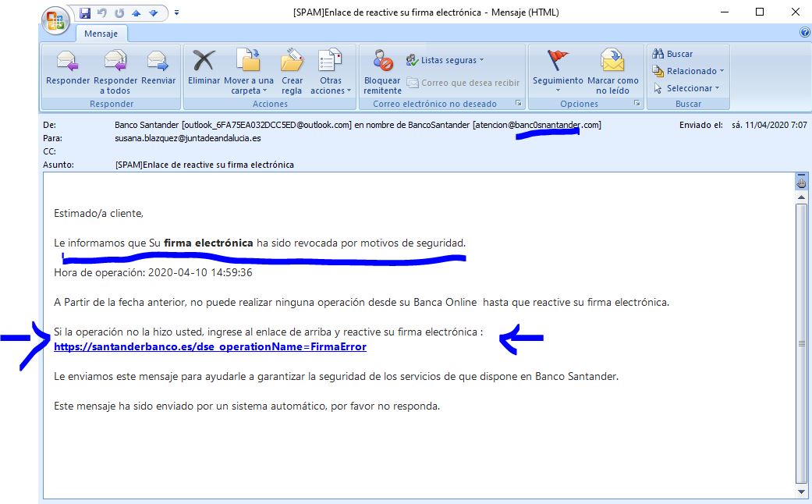Click the Hora de operación line

point(154,272)
